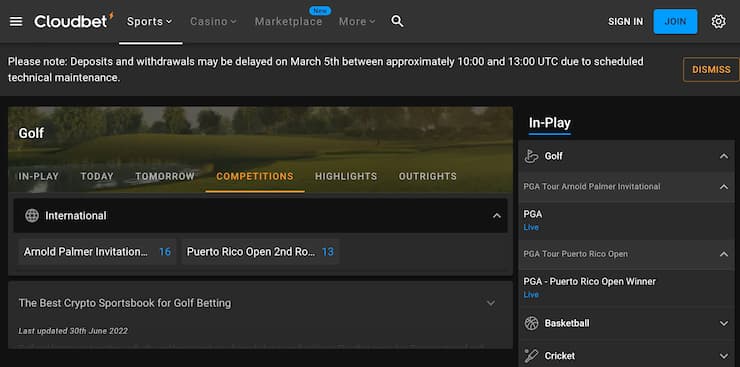Click the Golf page heading
Viewport: 740px width, 367px height.
click(x=31, y=133)
